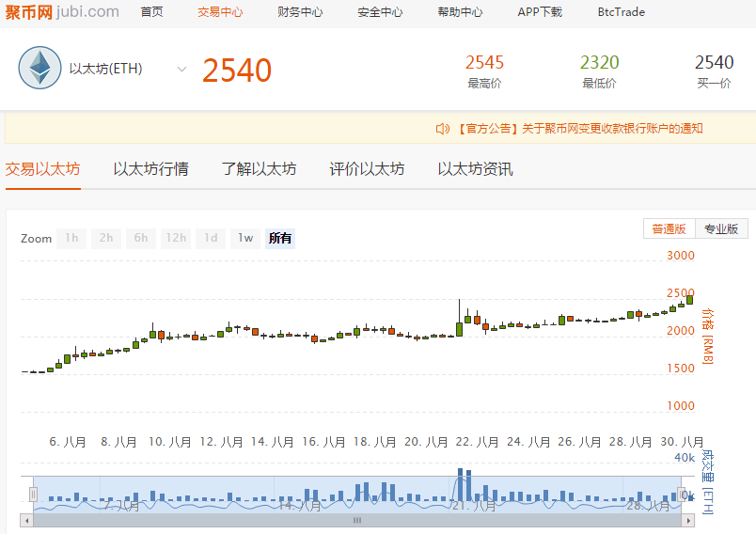Set chart zoom to 1w

(245, 238)
